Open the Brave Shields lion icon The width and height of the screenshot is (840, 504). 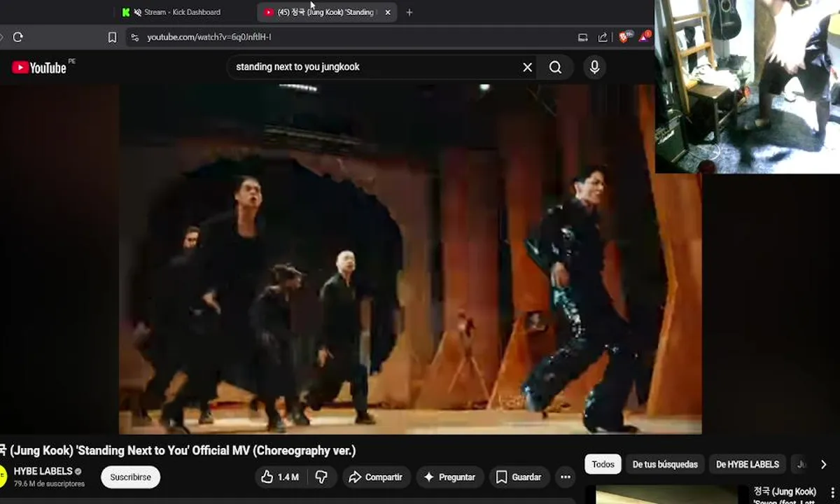[x=624, y=36]
